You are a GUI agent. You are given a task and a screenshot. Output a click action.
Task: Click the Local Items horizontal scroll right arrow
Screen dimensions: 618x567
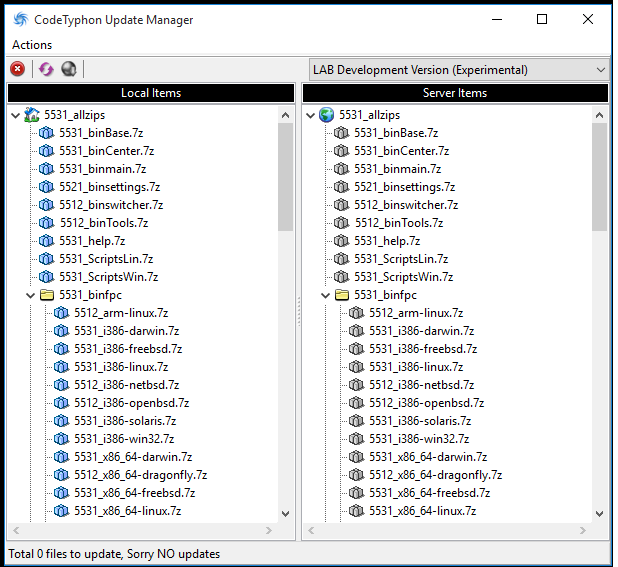pyautogui.click(x=269, y=531)
